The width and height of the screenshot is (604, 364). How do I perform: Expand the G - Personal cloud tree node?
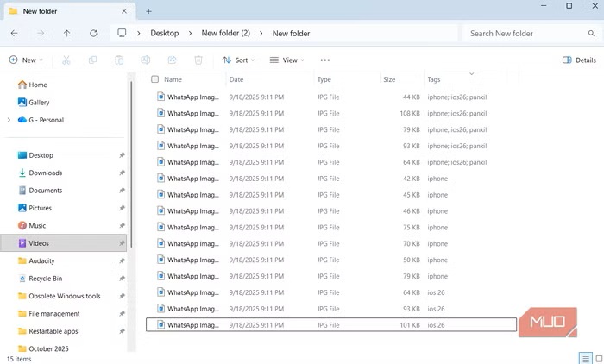[9, 120]
